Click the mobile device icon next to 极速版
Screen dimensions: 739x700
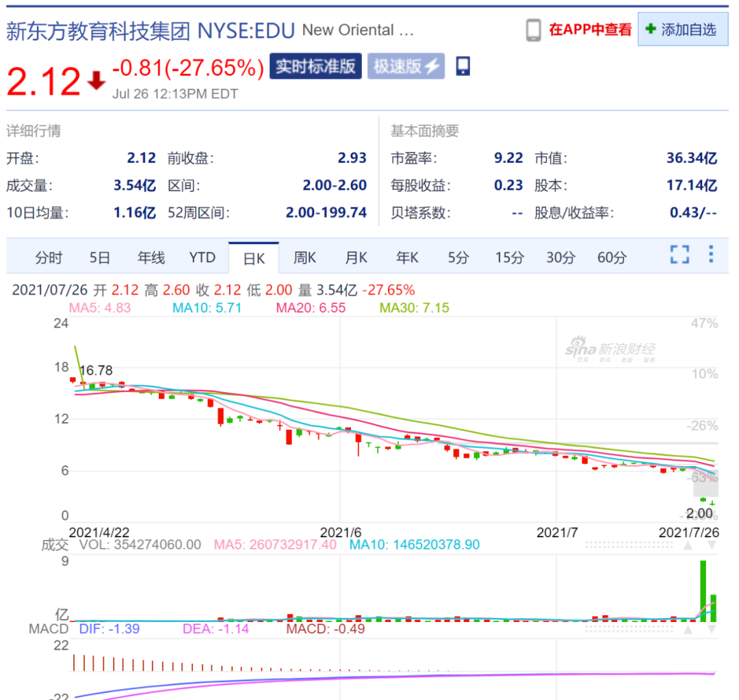pyautogui.click(x=463, y=66)
